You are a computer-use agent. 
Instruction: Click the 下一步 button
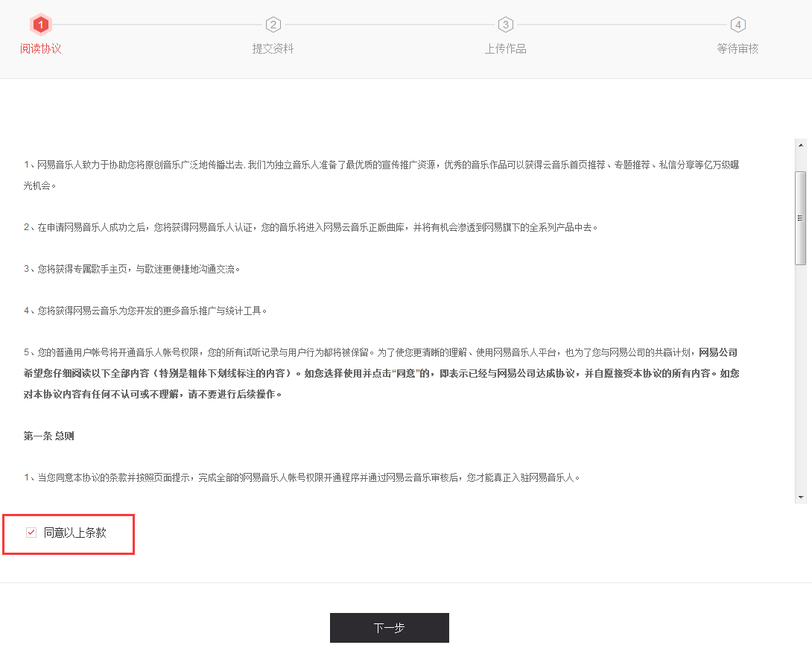[390, 628]
